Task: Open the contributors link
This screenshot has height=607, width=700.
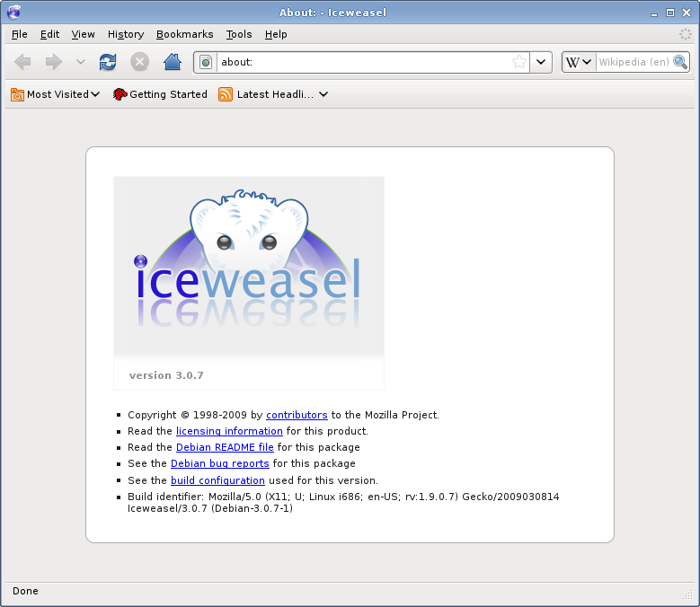Action: point(297,415)
